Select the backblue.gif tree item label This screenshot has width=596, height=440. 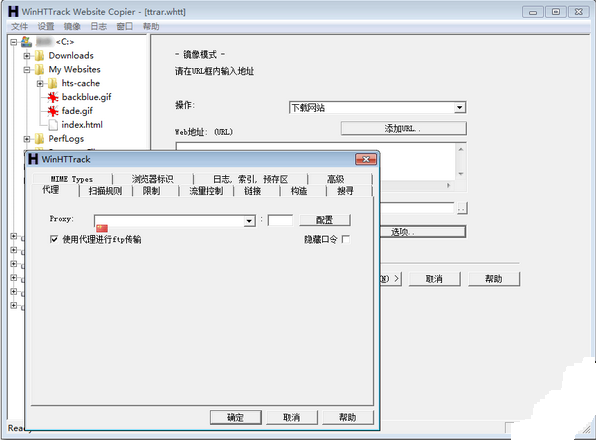pyautogui.click(x=87, y=97)
